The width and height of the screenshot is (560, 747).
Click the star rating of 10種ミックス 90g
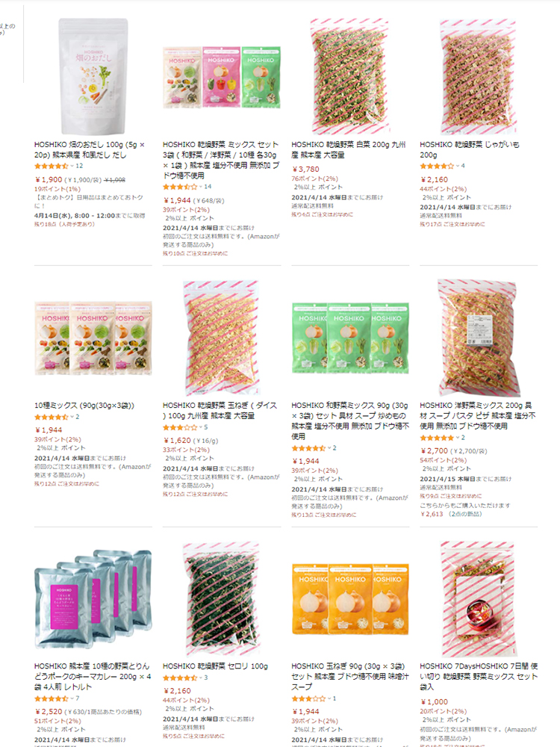click(52, 417)
